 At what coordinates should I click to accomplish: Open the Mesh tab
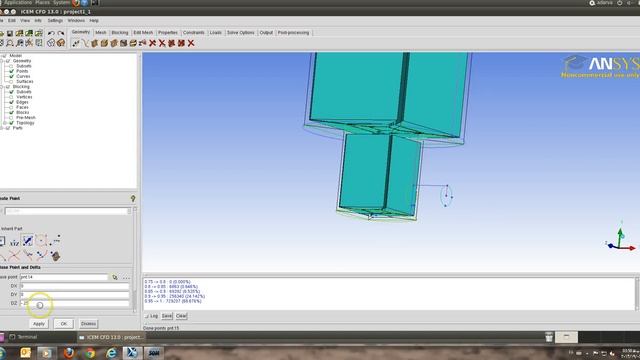(100, 33)
